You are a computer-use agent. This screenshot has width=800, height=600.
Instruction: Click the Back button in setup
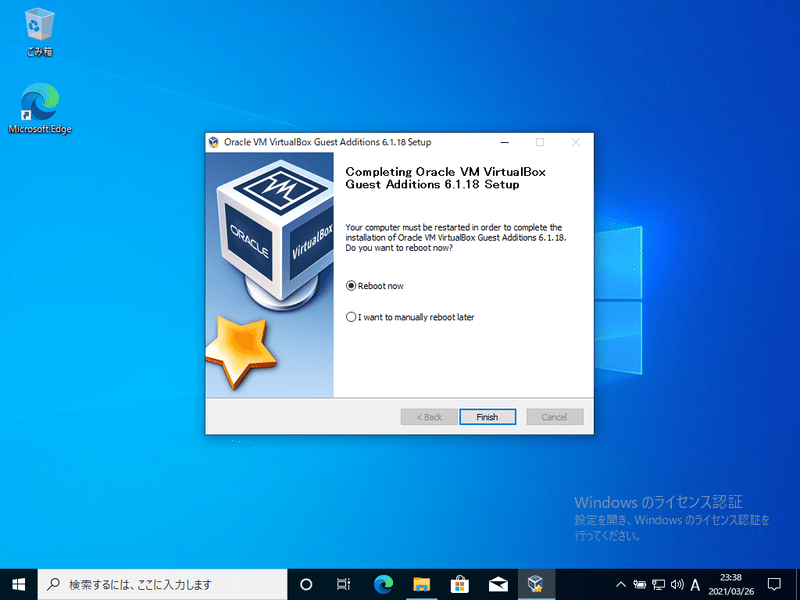point(429,417)
